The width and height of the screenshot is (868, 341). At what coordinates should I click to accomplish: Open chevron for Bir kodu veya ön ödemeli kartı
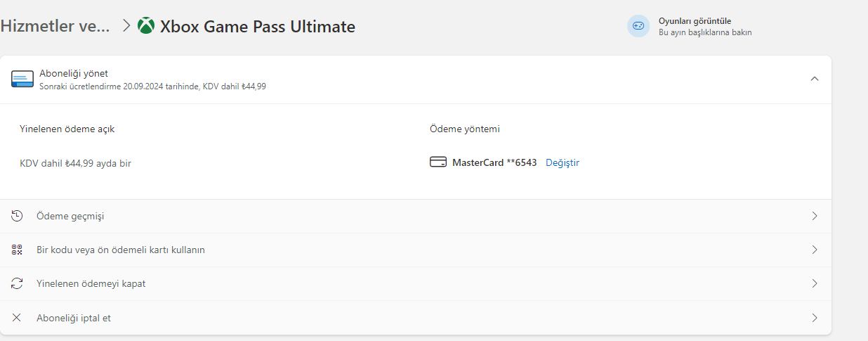tap(815, 250)
